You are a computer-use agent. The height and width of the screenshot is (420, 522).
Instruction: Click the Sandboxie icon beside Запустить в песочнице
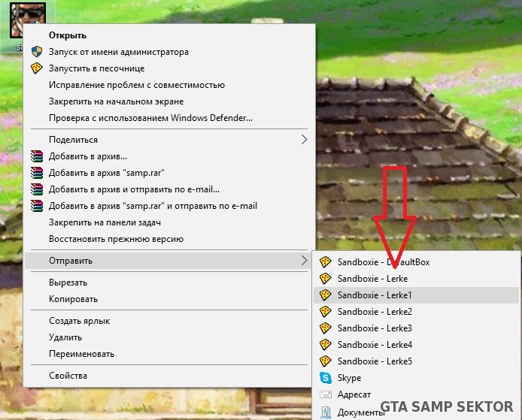point(37,68)
